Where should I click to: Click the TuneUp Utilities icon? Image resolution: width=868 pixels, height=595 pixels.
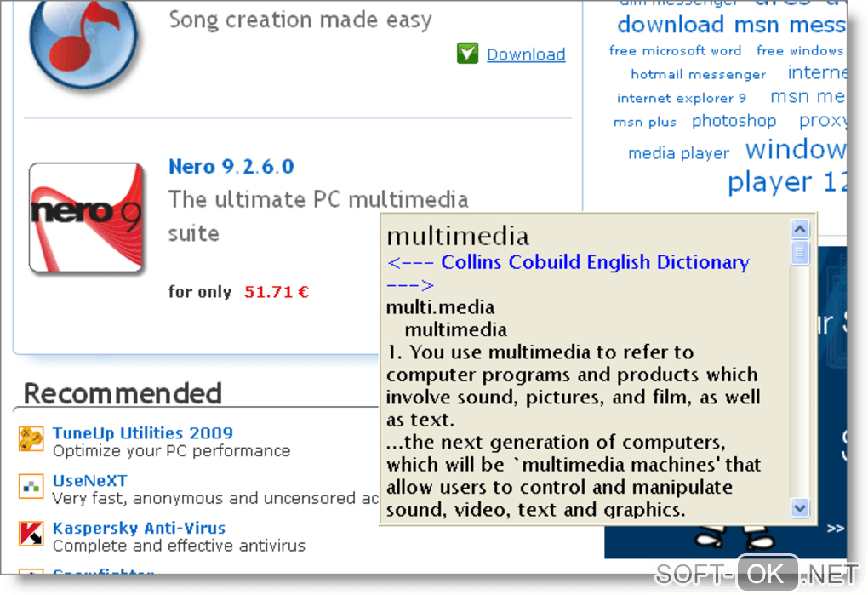31,439
